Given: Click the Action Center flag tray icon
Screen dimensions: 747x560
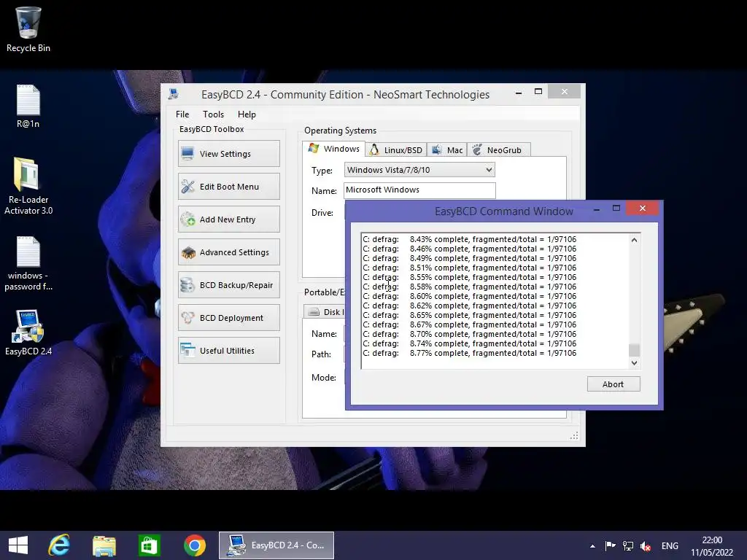Looking at the screenshot, I should coord(611,545).
